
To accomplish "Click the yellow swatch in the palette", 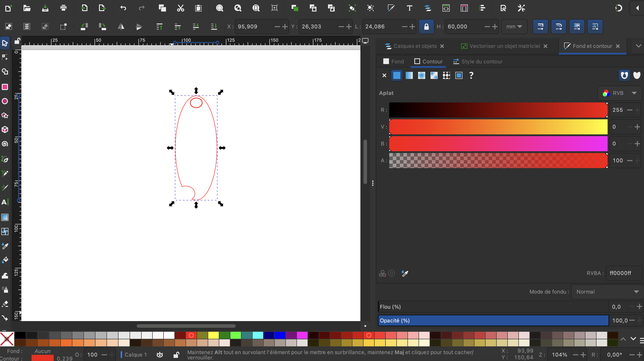I will [x=213, y=335].
